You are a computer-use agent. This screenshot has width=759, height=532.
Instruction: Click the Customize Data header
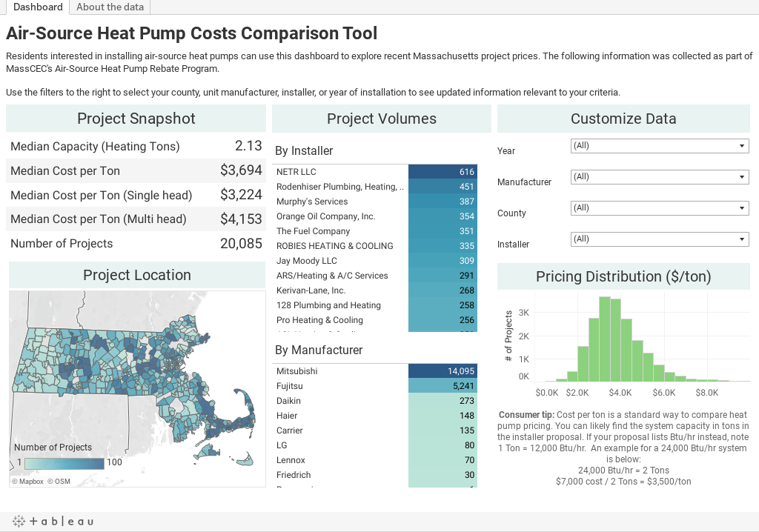click(623, 119)
